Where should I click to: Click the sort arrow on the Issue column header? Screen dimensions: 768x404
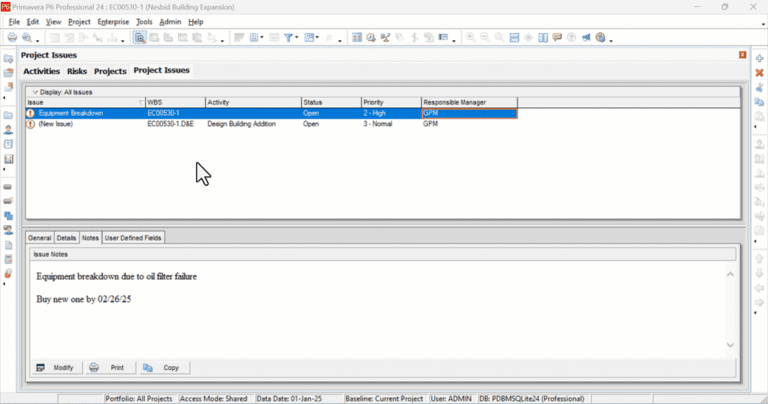coord(141,102)
